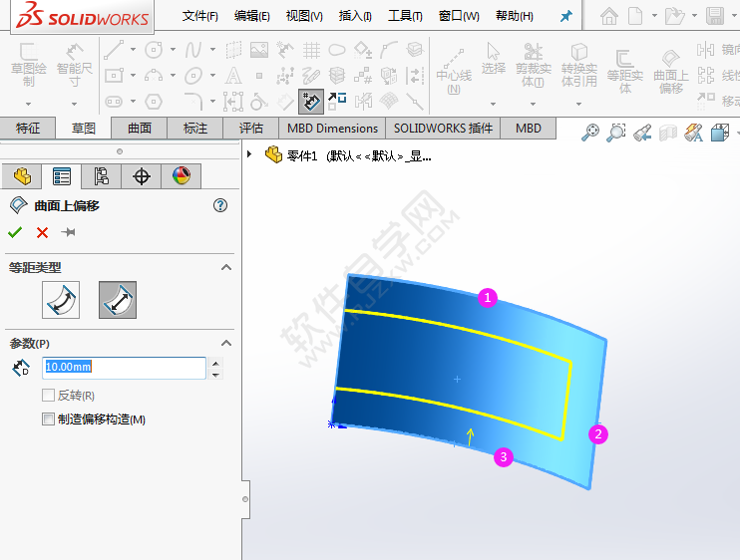Enable the 制造偏移构造(M) checkbox

[48, 420]
